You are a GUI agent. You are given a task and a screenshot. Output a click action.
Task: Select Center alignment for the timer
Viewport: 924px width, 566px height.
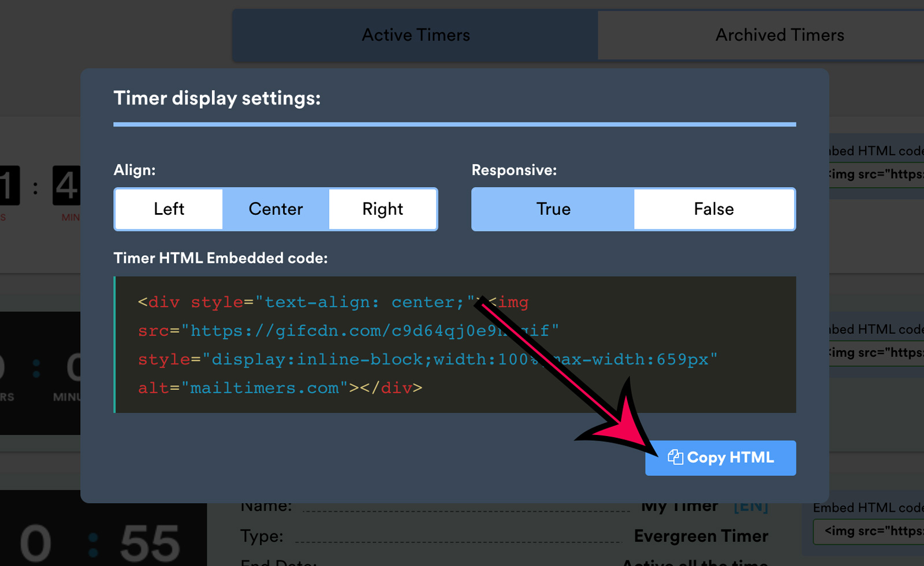[x=275, y=209]
